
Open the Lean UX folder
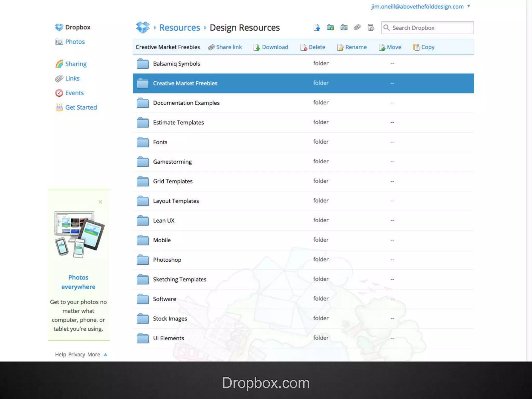[x=303, y=221]
